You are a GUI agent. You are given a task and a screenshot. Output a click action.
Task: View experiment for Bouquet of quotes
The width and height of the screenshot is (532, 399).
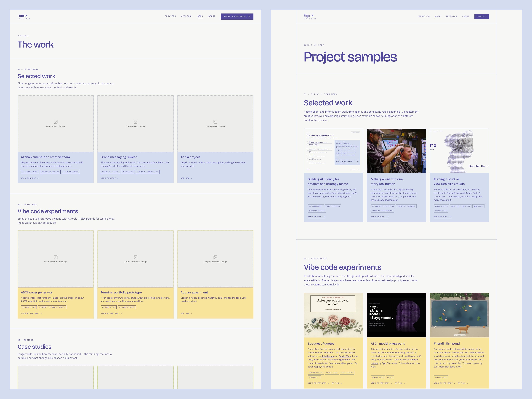click(318, 383)
